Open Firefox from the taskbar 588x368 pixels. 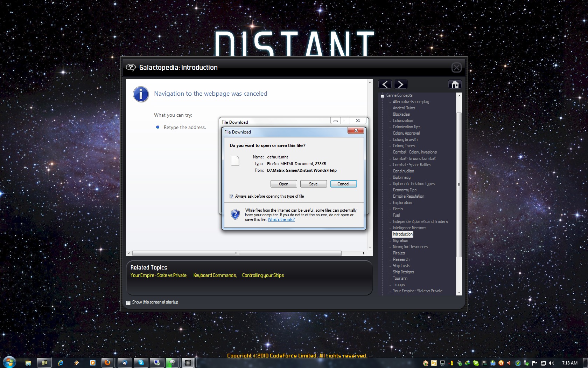[107, 363]
